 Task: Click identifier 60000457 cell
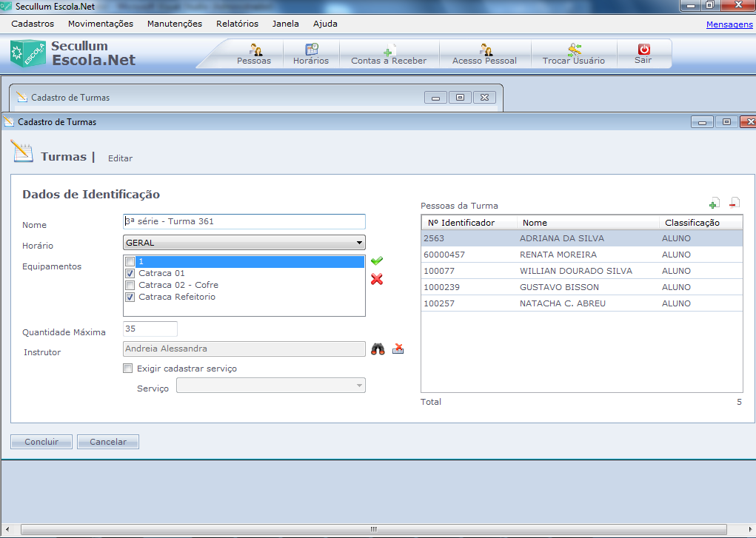coord(444,255)
